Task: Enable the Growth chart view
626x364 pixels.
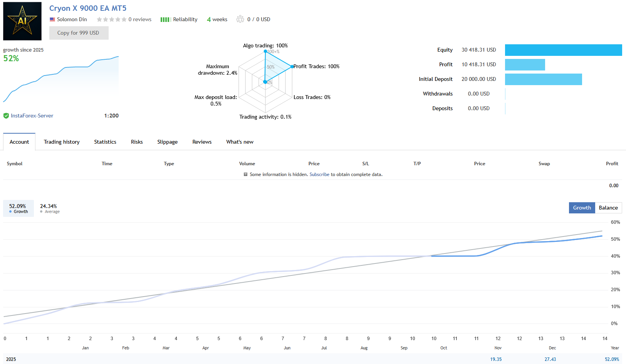Action: tap(582, 208)
